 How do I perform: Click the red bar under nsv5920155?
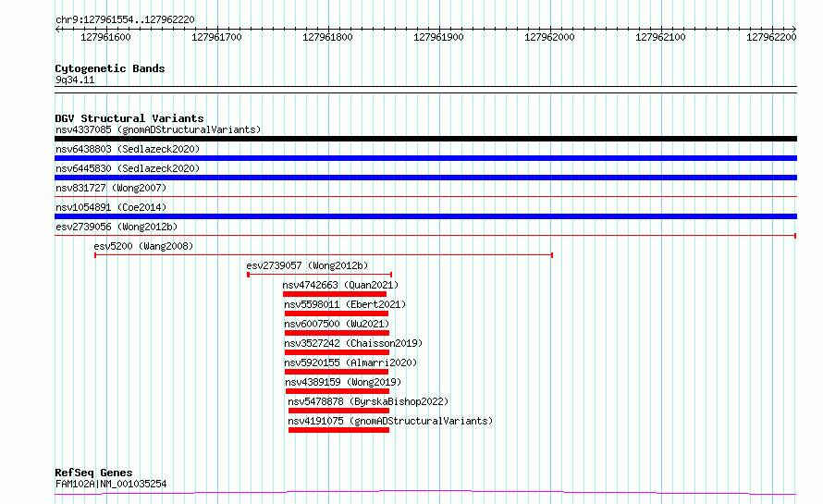click(x=337, y=372)
